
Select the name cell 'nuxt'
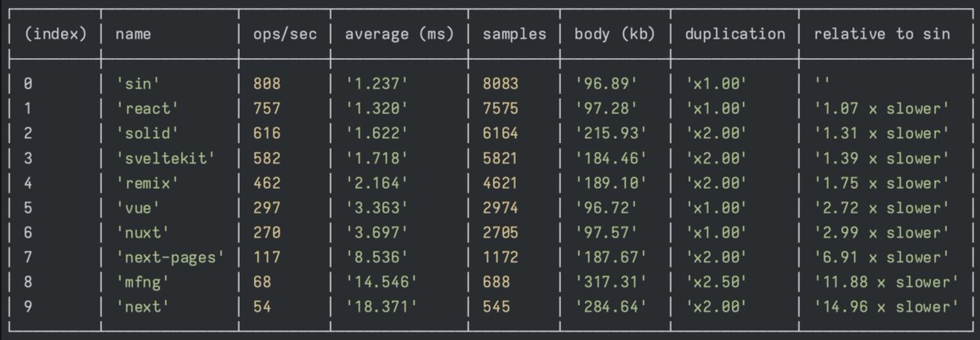coord(143,232)
